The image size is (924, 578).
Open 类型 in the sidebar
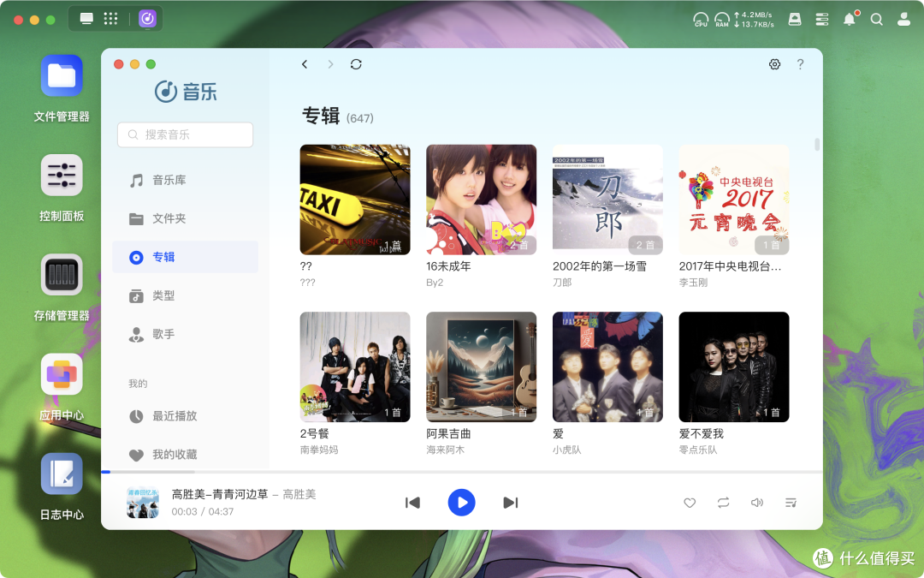pos(185,295)
